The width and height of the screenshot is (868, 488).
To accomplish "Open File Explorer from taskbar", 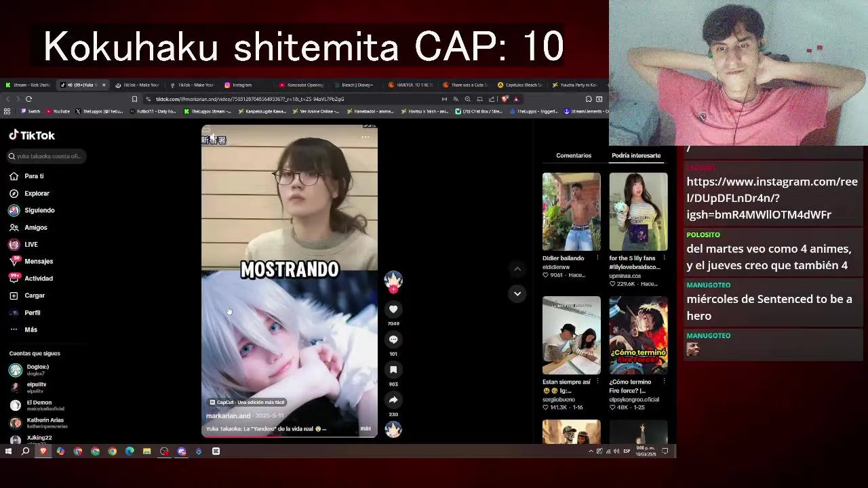I will pyautogui.click(x=146, y=451).
